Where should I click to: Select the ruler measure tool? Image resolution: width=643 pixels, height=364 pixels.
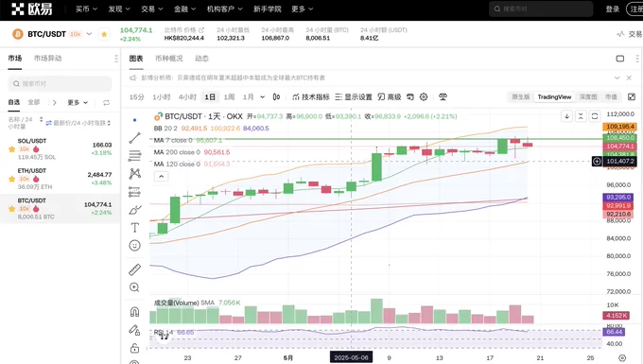pos(134,269)
